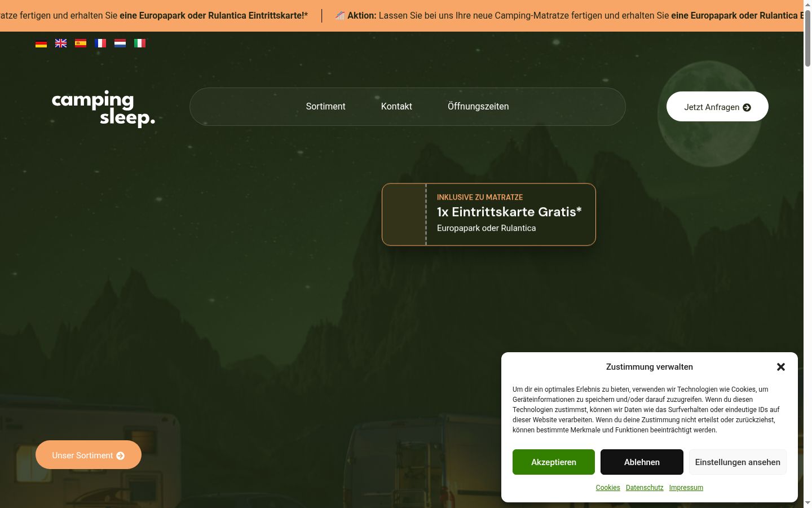Follow the Impressum link

coord(686,488)
